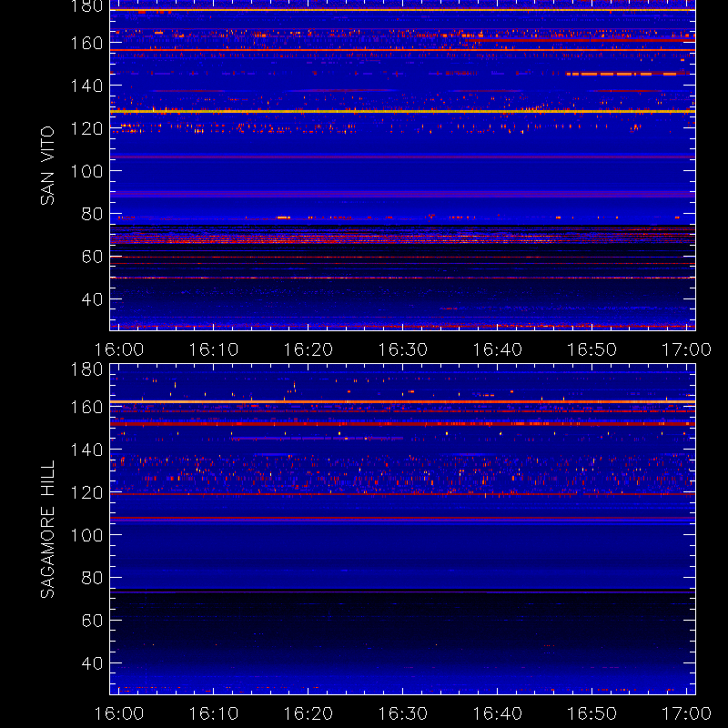This screenshot has height=728, width=728.
Task: Select the 100 label on Sagamore Hill axis
Action: tap(86, 535)
